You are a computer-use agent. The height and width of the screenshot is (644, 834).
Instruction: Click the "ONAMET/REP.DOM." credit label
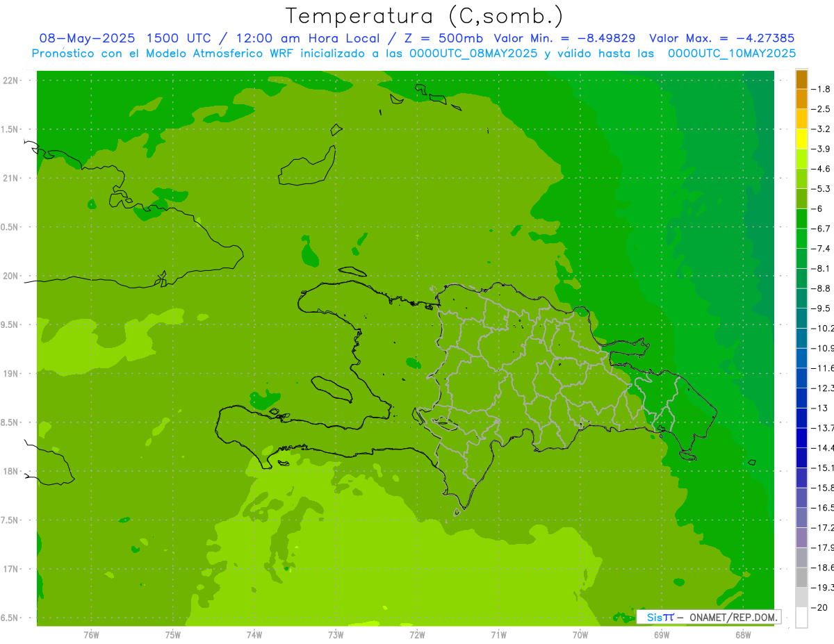coord(734,617)
